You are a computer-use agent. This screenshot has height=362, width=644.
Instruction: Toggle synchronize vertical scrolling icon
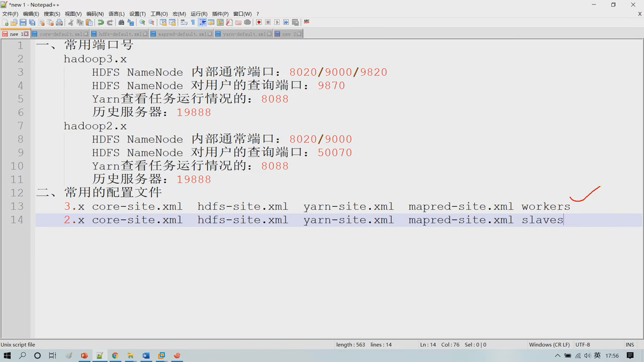(x=163, y=22)
